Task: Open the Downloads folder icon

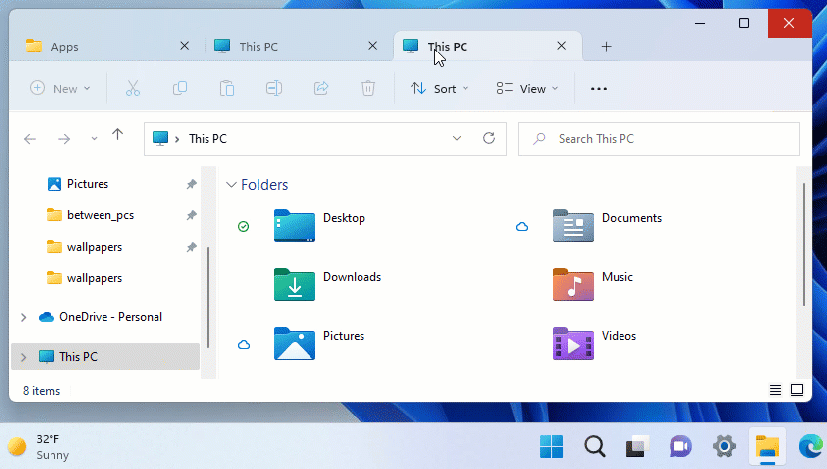Action: tap(294, 285)
